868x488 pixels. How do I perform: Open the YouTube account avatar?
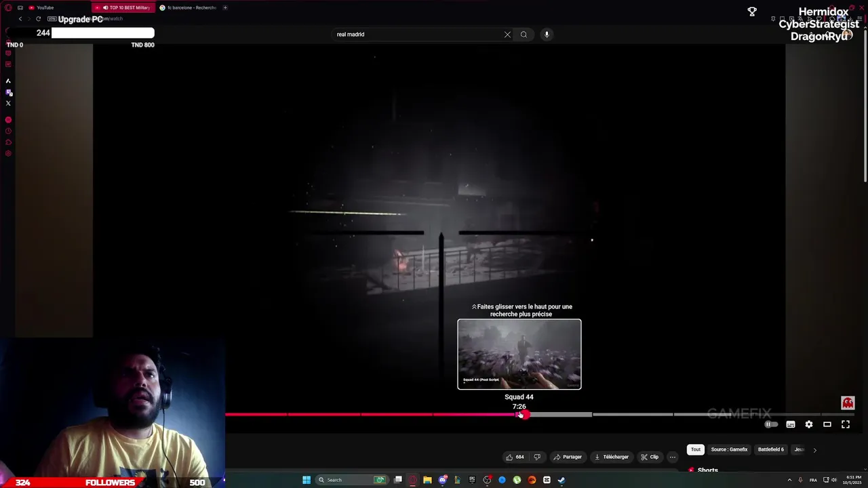click(x=848, y=35)
